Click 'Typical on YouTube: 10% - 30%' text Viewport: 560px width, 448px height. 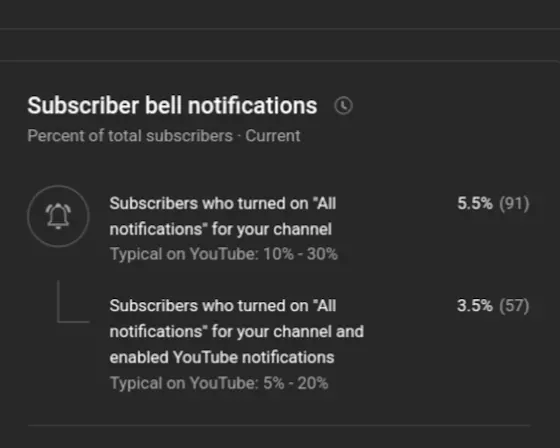click(224, 254)
